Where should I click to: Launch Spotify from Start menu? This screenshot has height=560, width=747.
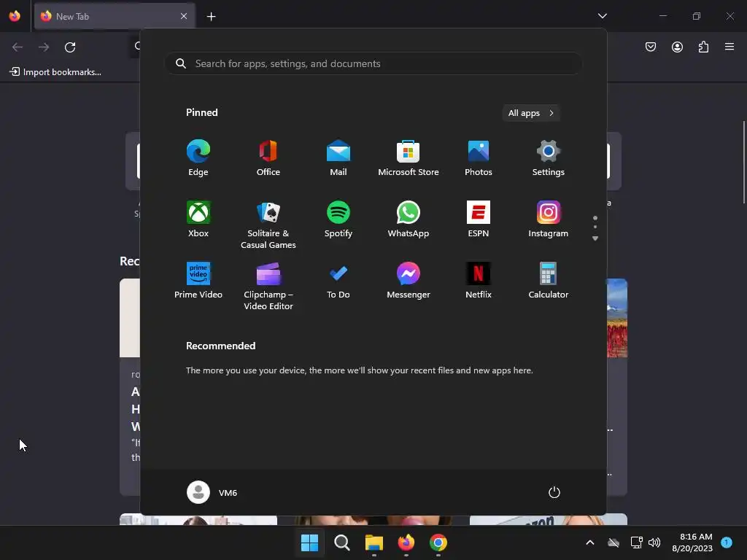click(x=338, y=219)
